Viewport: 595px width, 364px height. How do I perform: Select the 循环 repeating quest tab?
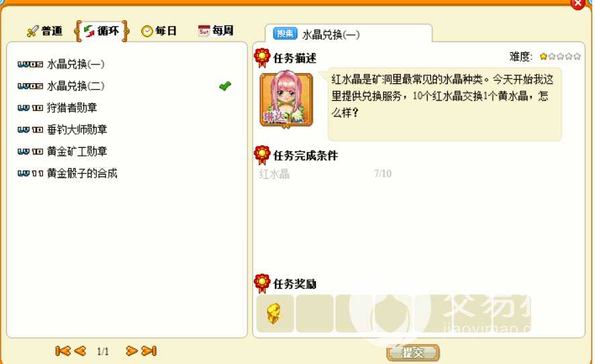(102, 31)
